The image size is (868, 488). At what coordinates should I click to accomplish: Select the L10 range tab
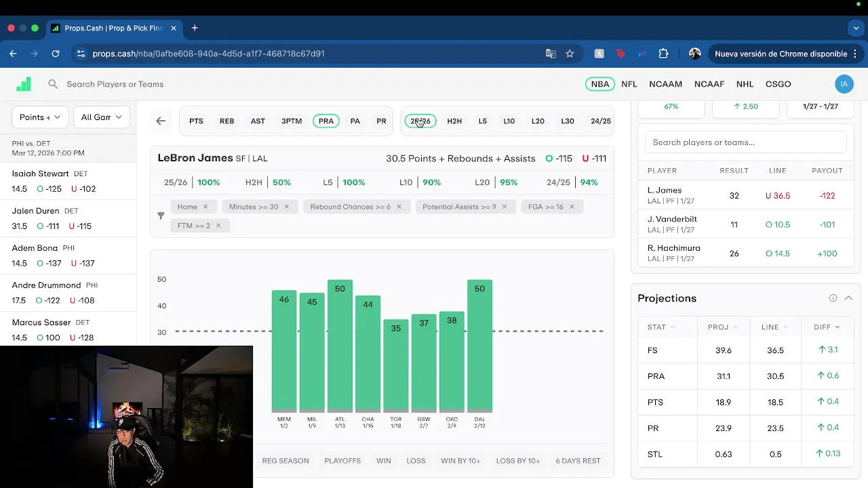509,121
